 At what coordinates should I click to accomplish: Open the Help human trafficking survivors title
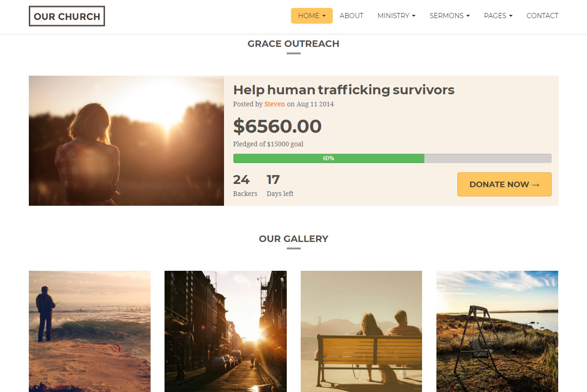[x=343, y=90]
